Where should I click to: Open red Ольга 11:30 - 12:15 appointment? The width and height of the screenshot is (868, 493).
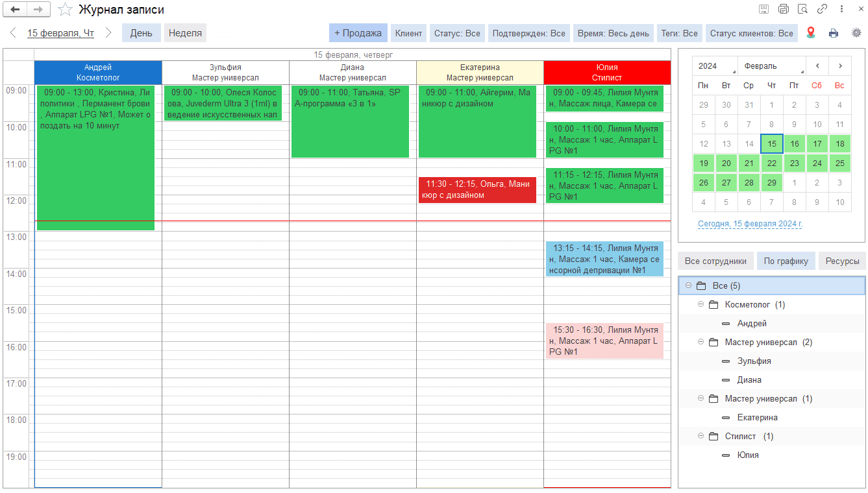click(x=477, y=190)
